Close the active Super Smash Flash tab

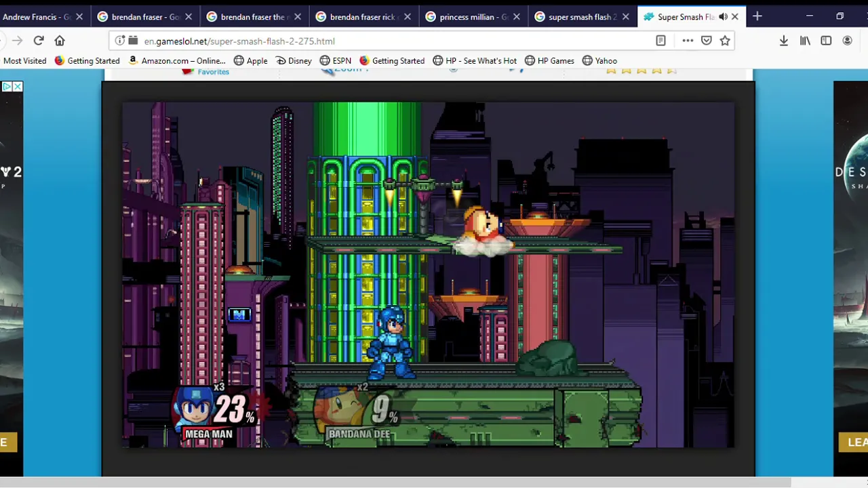(735, 17)
